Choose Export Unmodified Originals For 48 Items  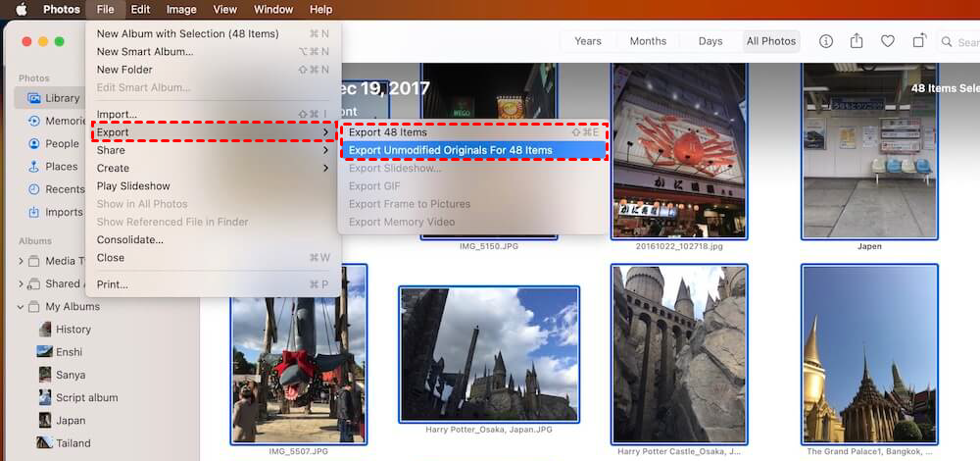[x=473, y=150]
